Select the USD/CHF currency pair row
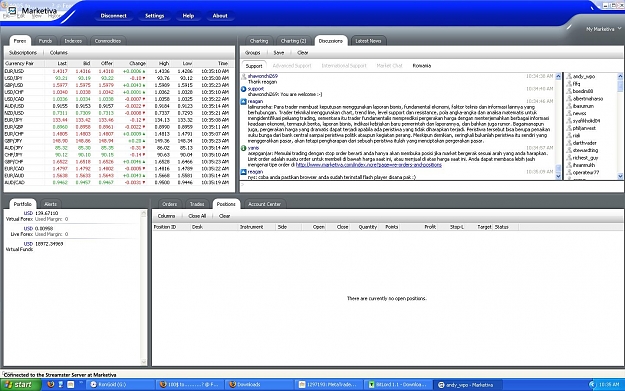 (118, 92)
